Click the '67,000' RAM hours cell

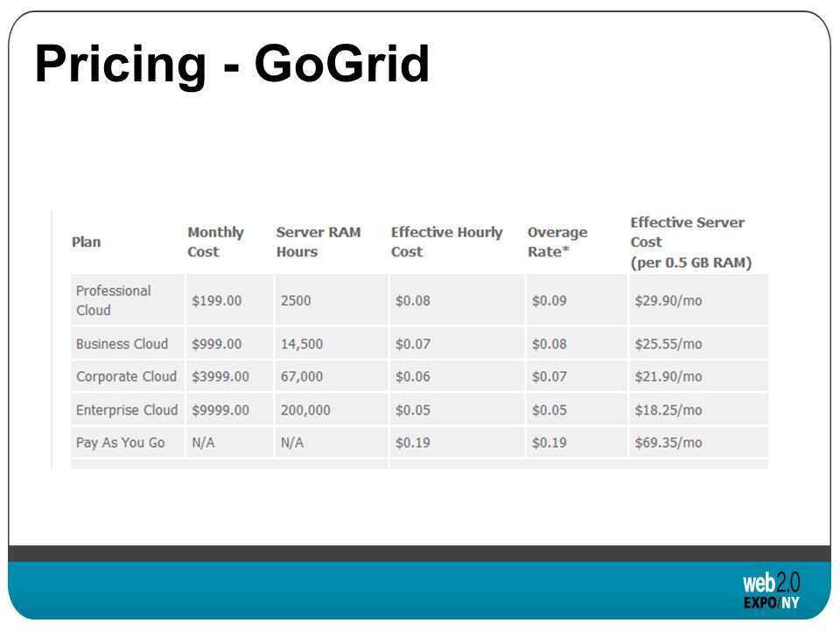pyautogui.click(x=332, y=376)
